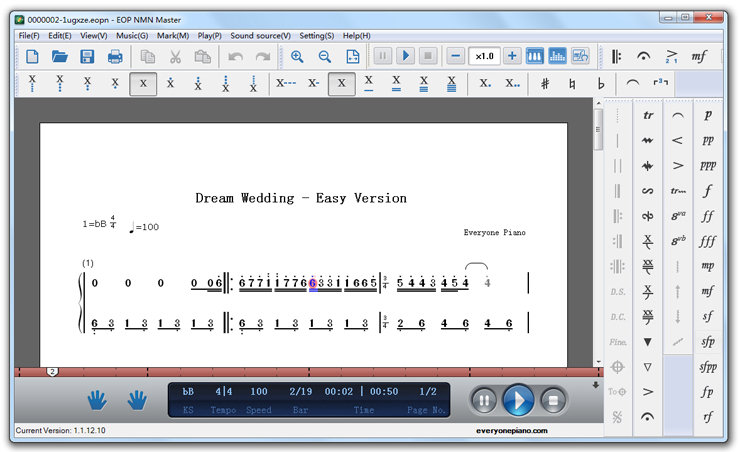740x452 pixels.
Task: Click the New file icon
Action: (x=32, y=57)
